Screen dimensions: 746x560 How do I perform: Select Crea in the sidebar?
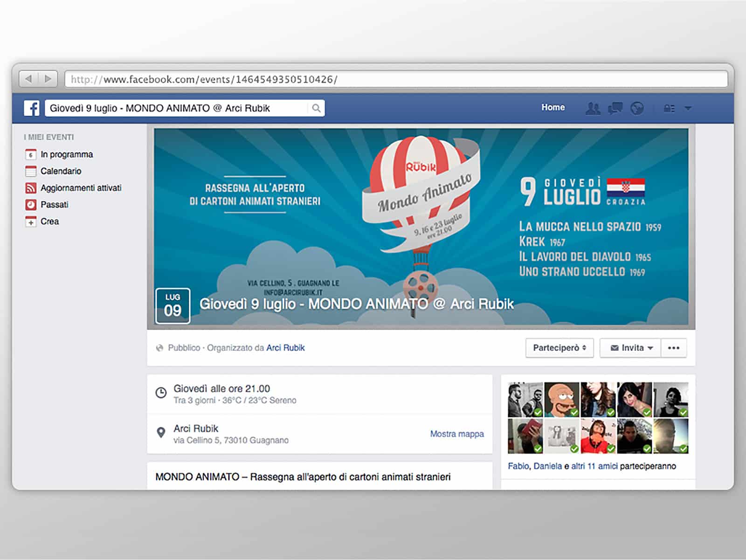click(49, 221)
